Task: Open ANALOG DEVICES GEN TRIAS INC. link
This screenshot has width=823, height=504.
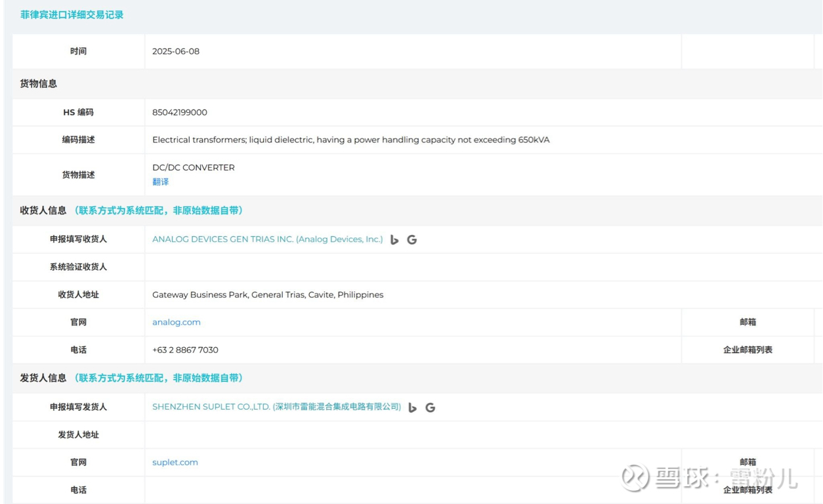Action: click(268, 240)
